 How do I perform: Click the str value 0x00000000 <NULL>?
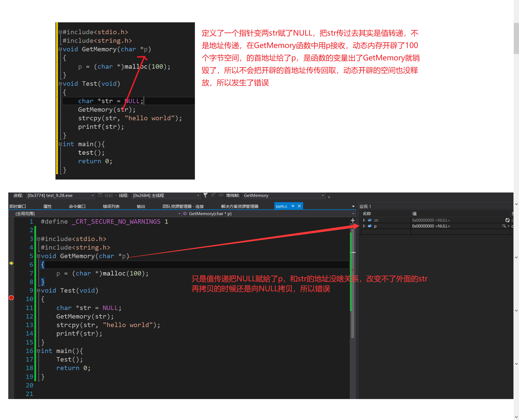431,220
